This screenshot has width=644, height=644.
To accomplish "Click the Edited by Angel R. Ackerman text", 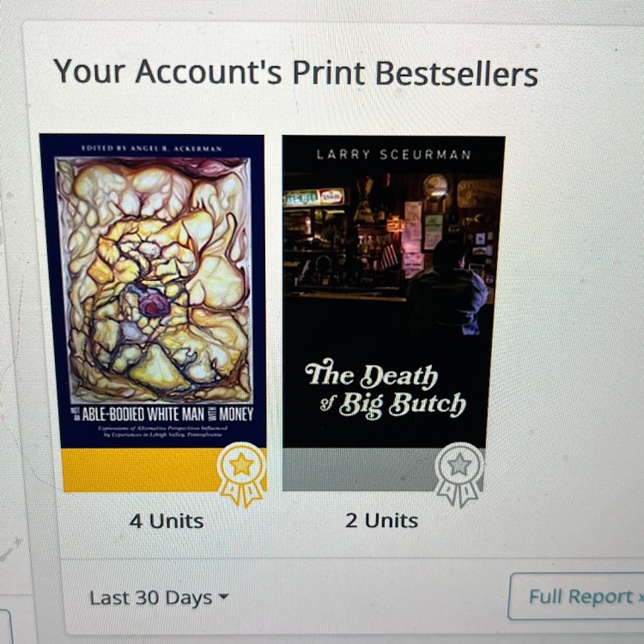I will tap(151, 149).
